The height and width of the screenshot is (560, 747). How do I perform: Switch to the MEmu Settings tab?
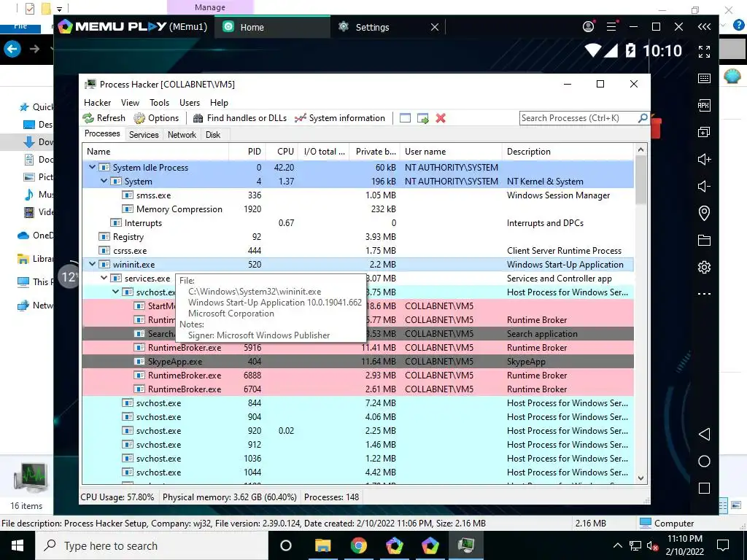(x=371, y=27)
